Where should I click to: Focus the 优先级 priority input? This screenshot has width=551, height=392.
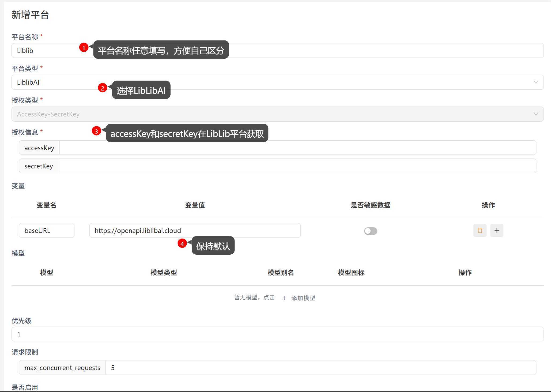pyautogui.click(x=277, y=334)
